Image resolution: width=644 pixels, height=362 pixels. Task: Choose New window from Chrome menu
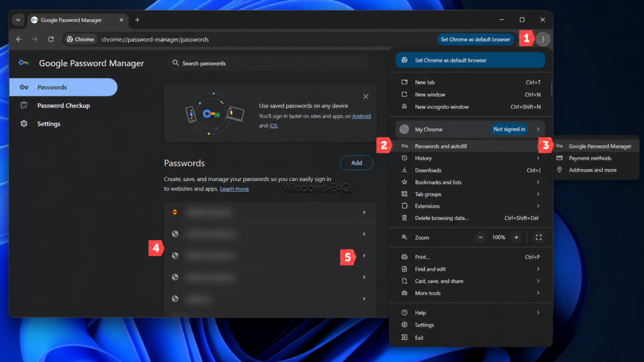[x=470, y=94]
